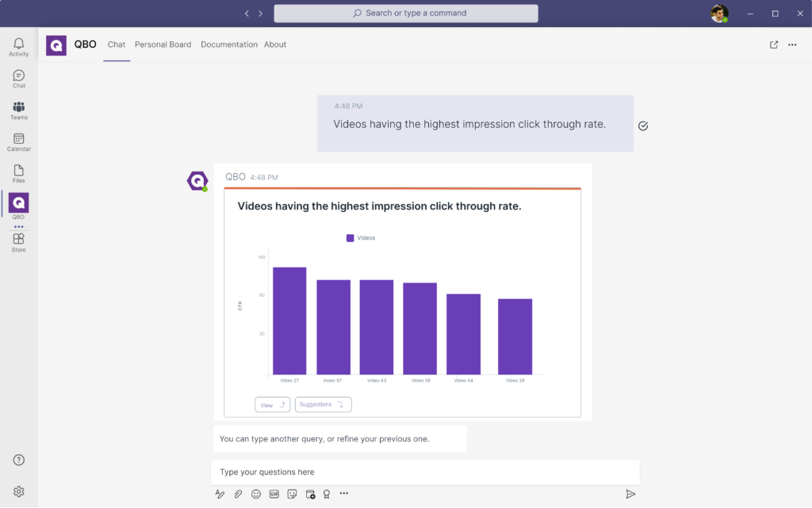Viewport: 812px width, 508px height.
Task: Open the Files section in sidebar
Action: pyautogui.click(x=18, y=173)
